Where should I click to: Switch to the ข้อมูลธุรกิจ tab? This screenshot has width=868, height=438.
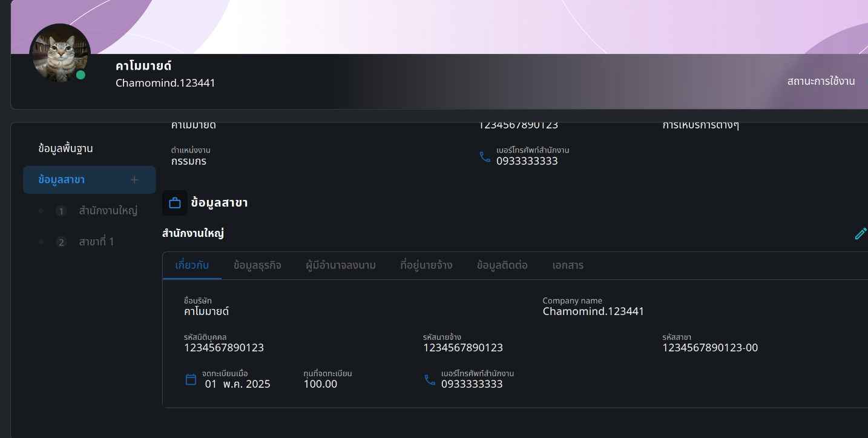point(257,265)
